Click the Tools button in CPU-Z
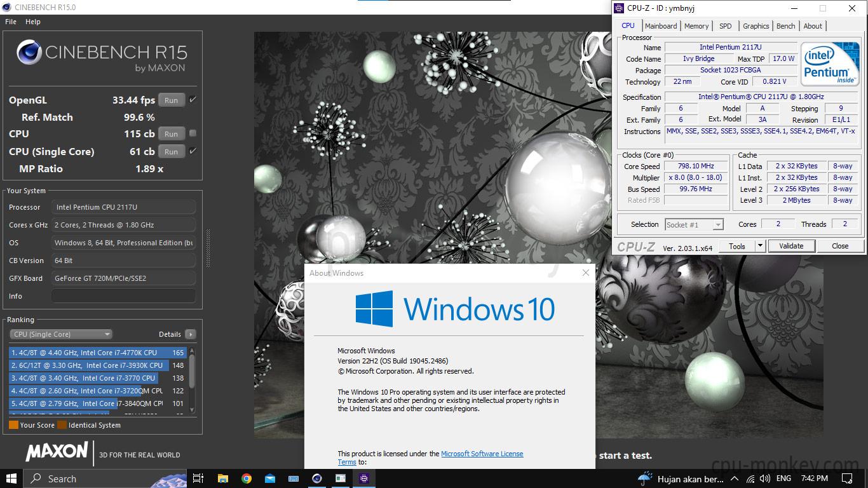Viewport: 868px width, 488px height. [737, 246]
